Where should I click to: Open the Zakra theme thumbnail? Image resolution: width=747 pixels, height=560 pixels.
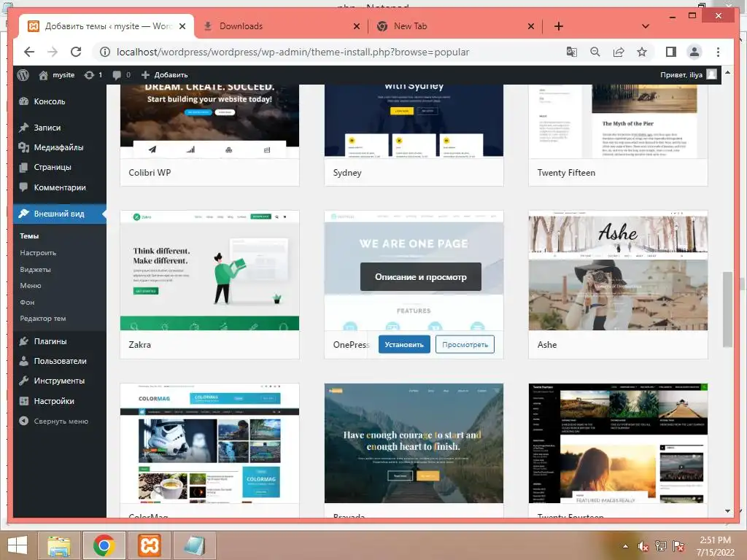pyautogui.click(x=209, y=271)
